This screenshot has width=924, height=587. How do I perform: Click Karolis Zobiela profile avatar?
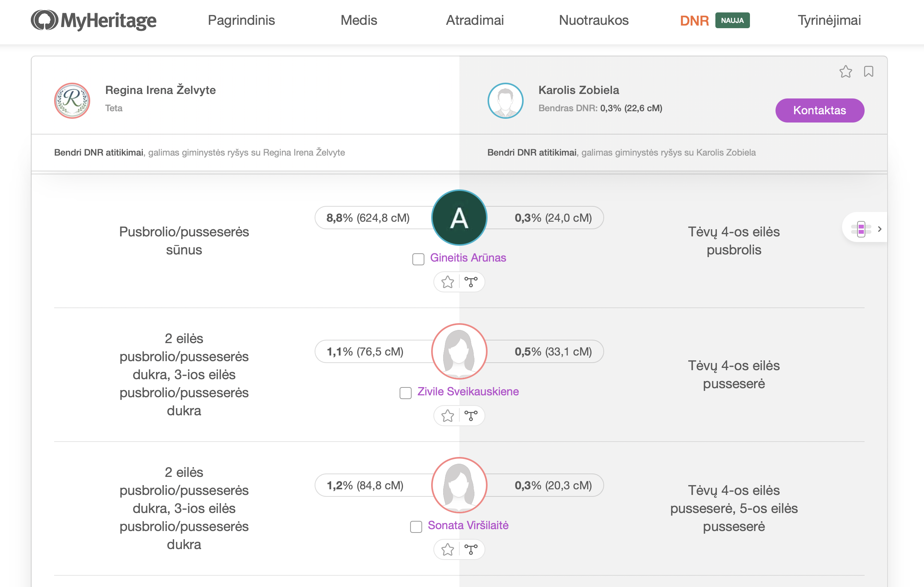(x=505, y=101)
